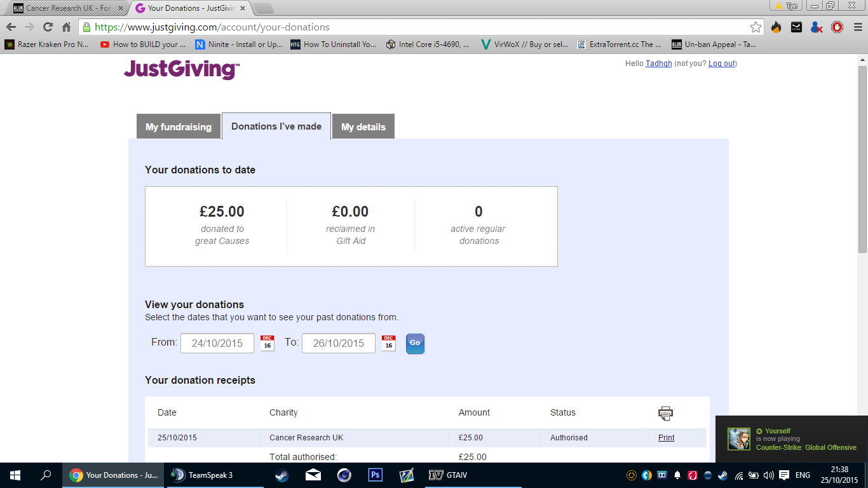Viewport: 868px width, 488px height.
Task: Open the pen and notepad taskbar app
Action: pos(406,475)
